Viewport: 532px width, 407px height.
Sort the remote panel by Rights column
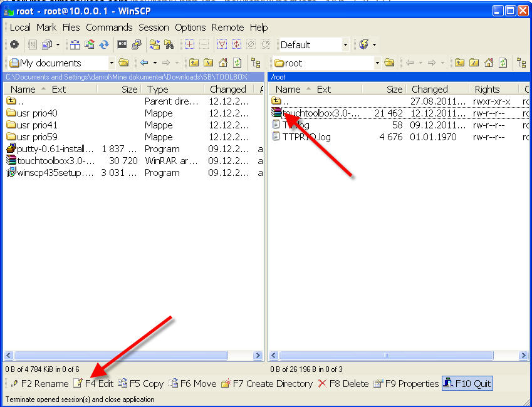[x=494, y=90]
